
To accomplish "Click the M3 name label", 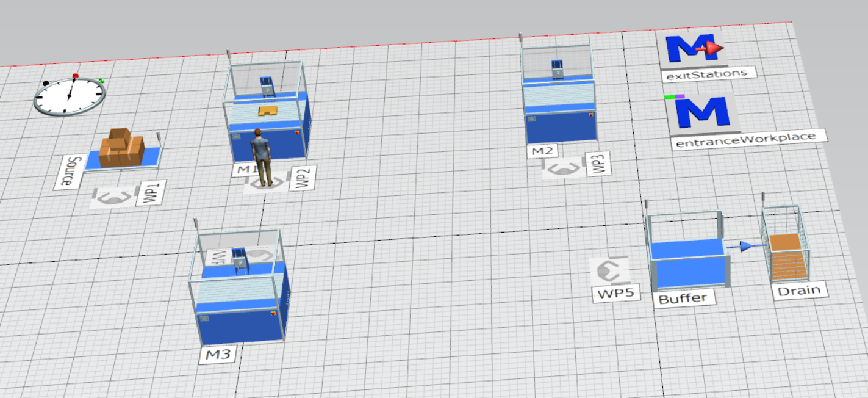I will click(x=218, y=355).
